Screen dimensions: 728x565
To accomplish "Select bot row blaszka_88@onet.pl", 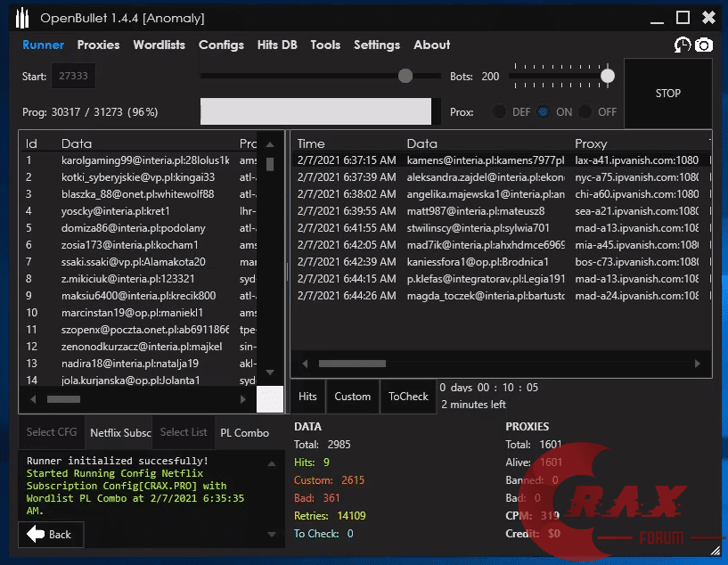I will click(139, 194).
